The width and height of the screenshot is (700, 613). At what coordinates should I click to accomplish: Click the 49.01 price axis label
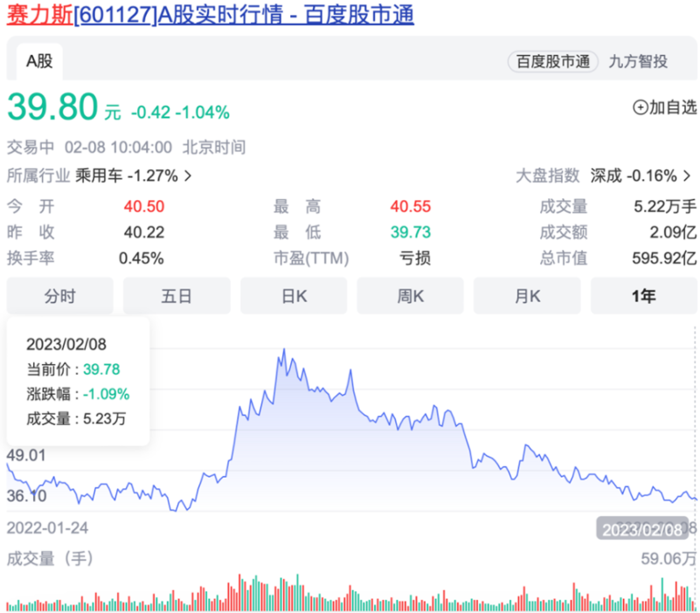click(x=26, y=456)
